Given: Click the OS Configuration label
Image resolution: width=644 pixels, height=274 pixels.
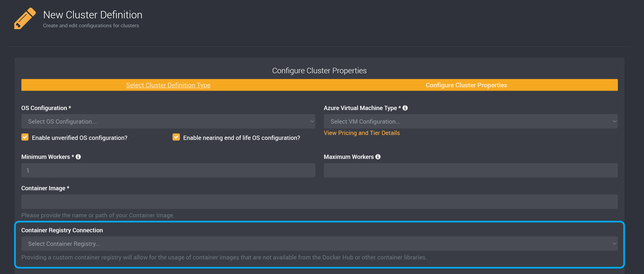Looking at the screenshot, I should coord(46,108).
